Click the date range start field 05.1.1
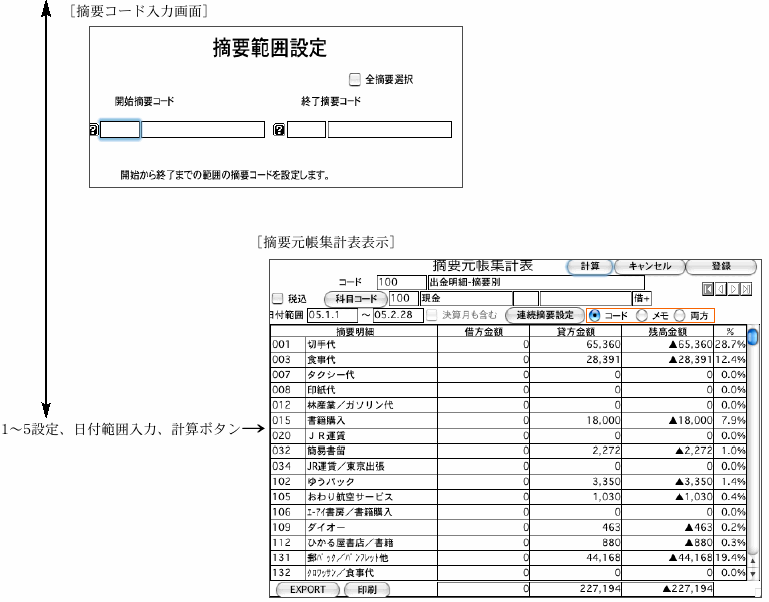769x602 pixels. coord(332,315)
